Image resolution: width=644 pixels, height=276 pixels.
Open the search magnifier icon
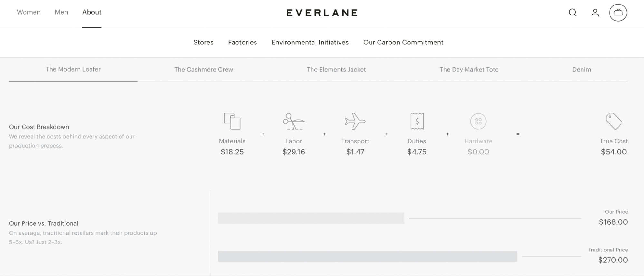click(572, 13)
